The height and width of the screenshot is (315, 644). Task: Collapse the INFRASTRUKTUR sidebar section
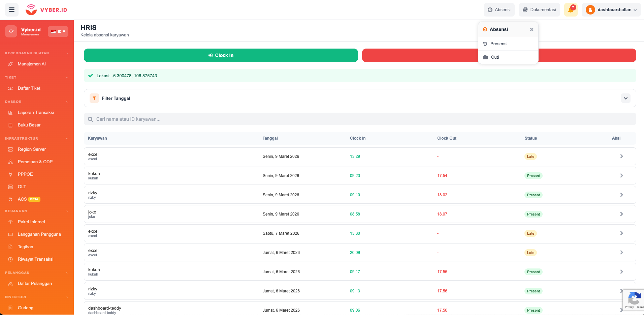pyautogui.click(x=66, y=138)
